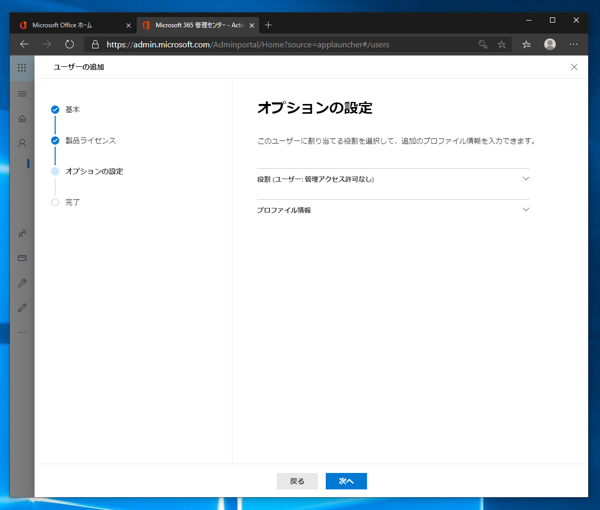Screen dimensions: 600x510
Task: Open the favorites list icon
Action: coord(527,45)
